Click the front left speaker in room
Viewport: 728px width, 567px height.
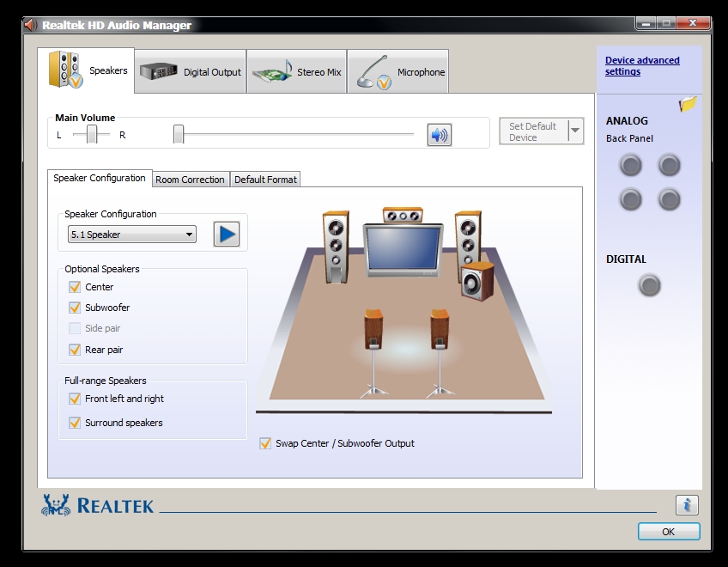pos(336,247)
